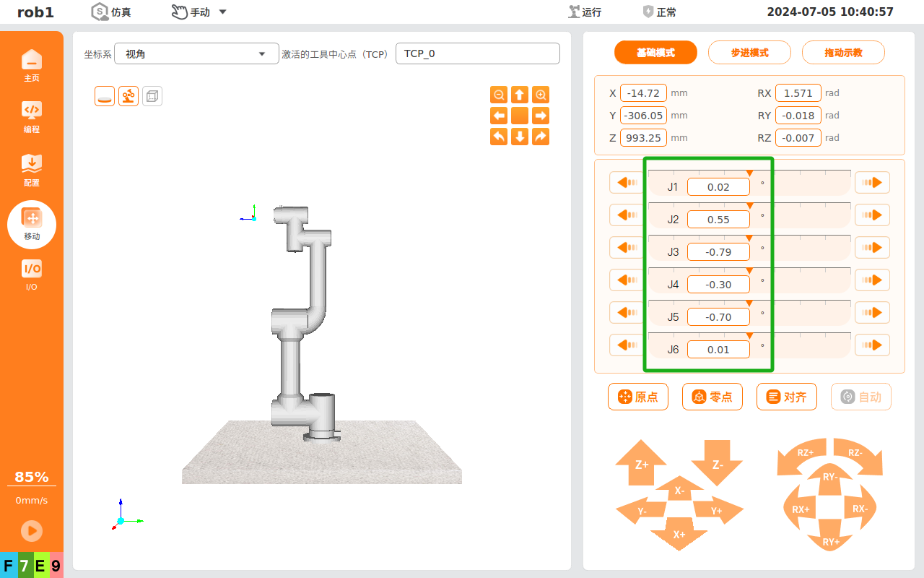Click the 自动 auto button
This screenshot has width=924, height=578.
pos(861,397)
